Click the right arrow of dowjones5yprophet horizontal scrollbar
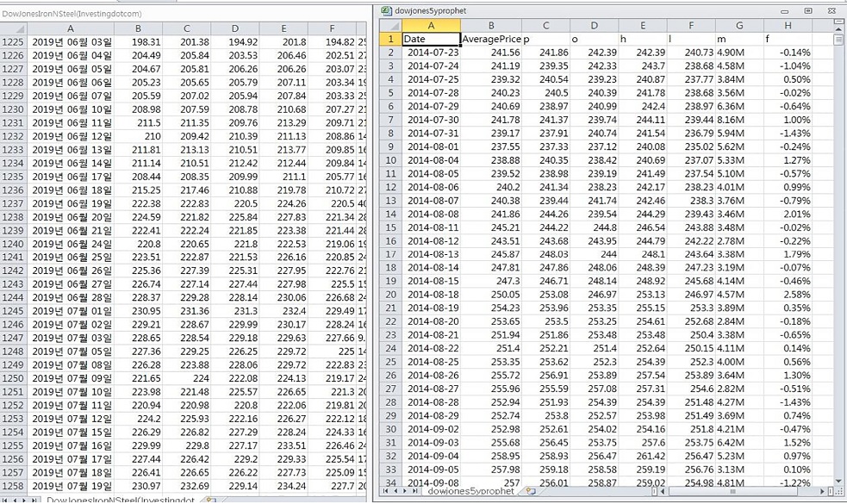The height and width of the screenshot is (504, 847). (x=822, y=492)
